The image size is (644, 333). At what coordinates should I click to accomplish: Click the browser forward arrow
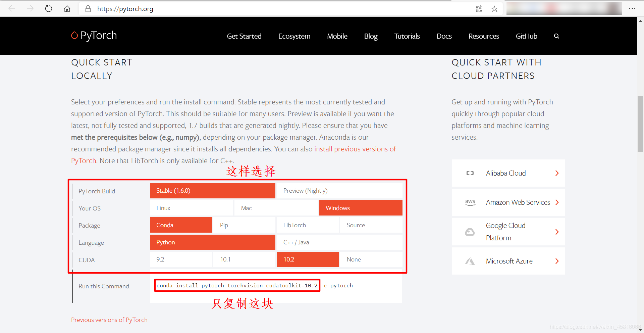(30, 9)
